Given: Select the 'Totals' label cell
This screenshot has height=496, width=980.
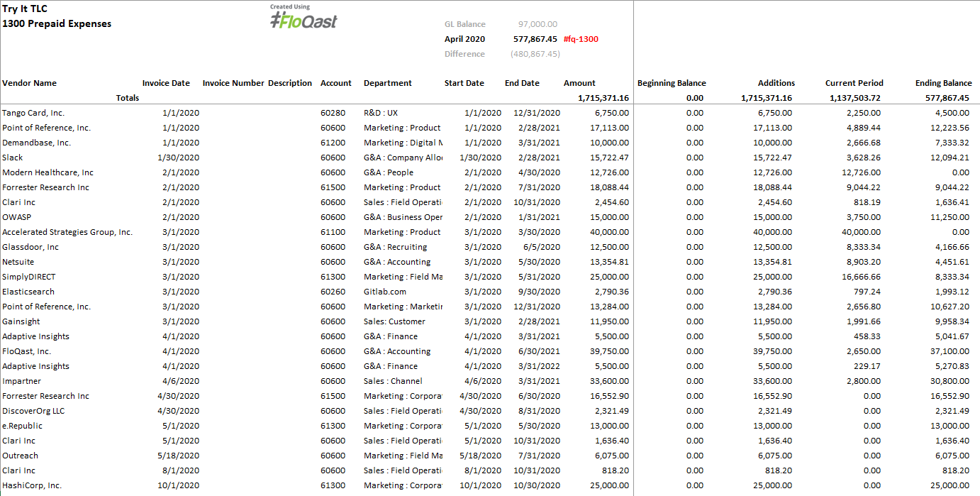Looking at the screenshot, I should pyautogui.click(x=128, y=98).
